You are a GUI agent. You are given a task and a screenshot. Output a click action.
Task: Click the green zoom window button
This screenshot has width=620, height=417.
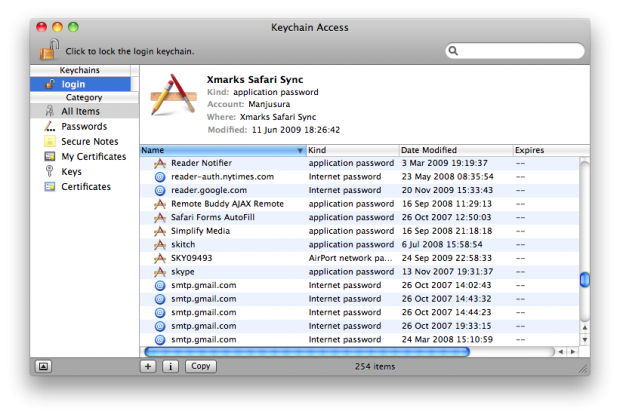74,27
